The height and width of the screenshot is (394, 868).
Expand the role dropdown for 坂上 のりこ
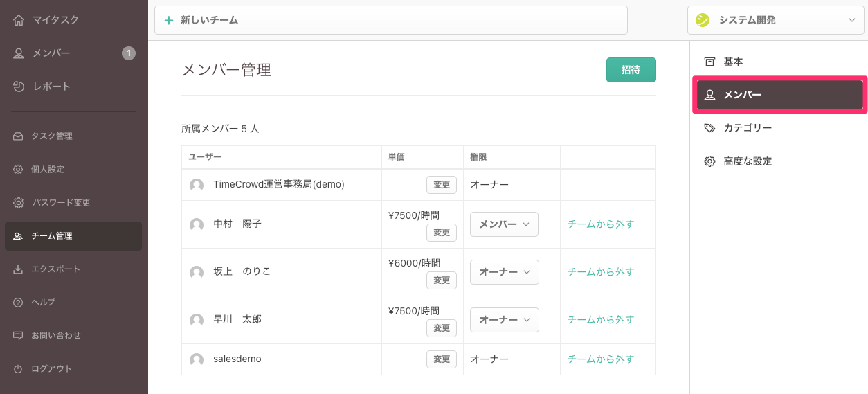(x=504, y=272)
